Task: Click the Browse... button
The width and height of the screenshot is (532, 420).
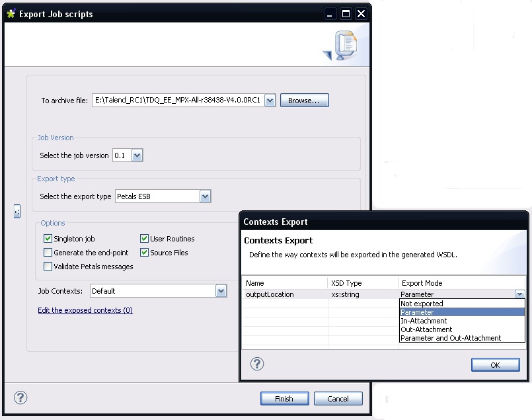Action: pyautogui.click(x=305, y=101)
